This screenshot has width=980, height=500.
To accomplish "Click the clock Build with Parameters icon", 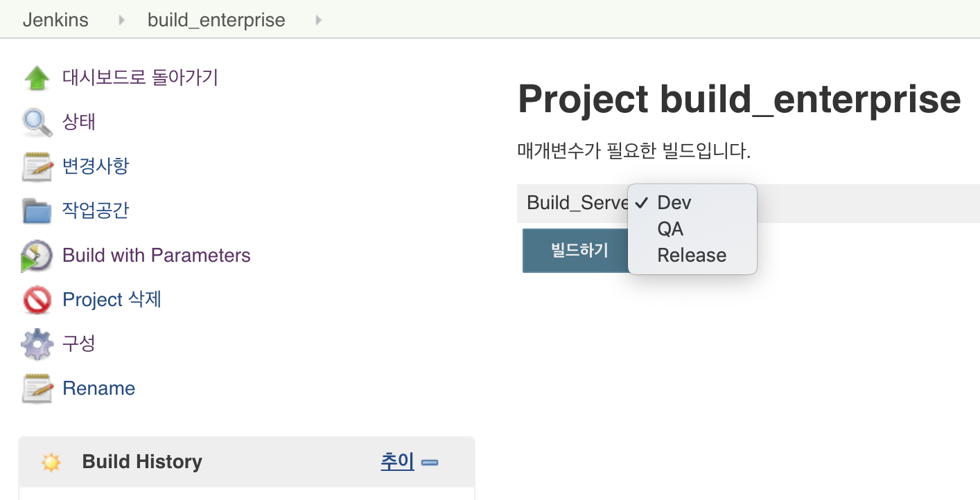I will coord(36,256).
